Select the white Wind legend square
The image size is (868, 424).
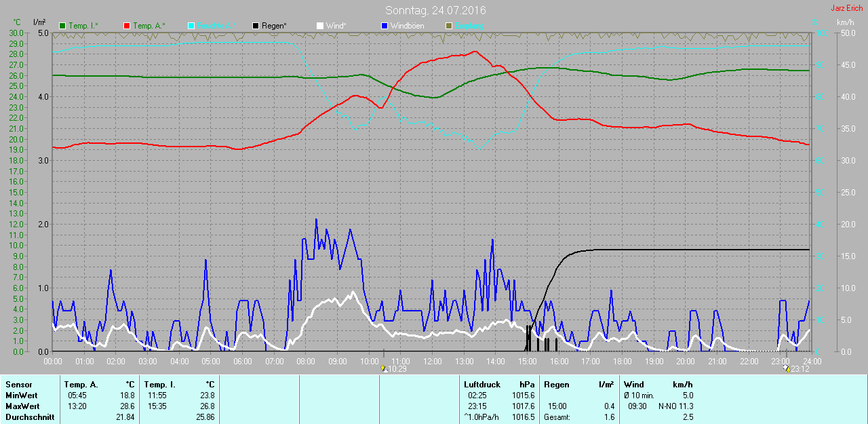coord(320,26)
